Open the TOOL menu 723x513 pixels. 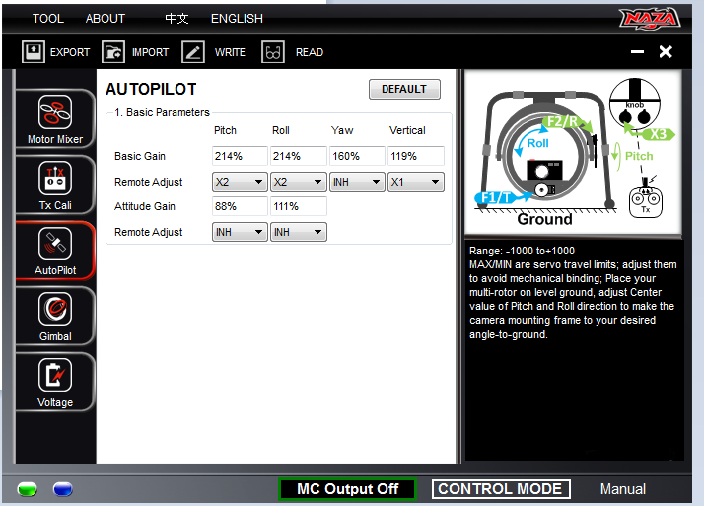coord(48,19)
